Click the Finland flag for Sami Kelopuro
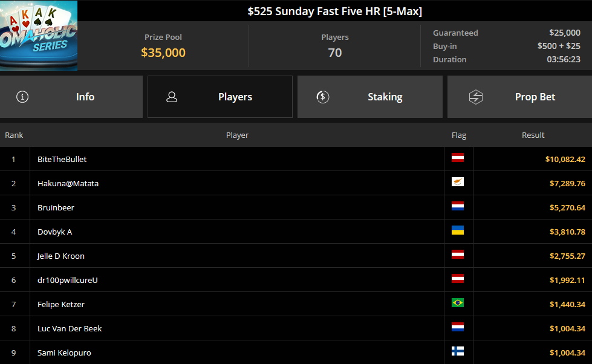Image resolution: width=592 pixels, height=364 pixels. pyautogui.click(x=458, y=351)
